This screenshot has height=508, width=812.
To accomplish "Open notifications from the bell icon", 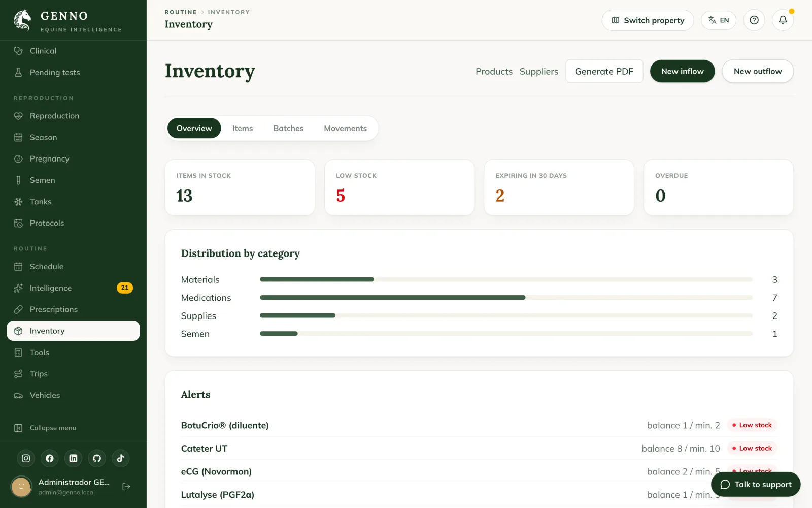I will (783, 20).
